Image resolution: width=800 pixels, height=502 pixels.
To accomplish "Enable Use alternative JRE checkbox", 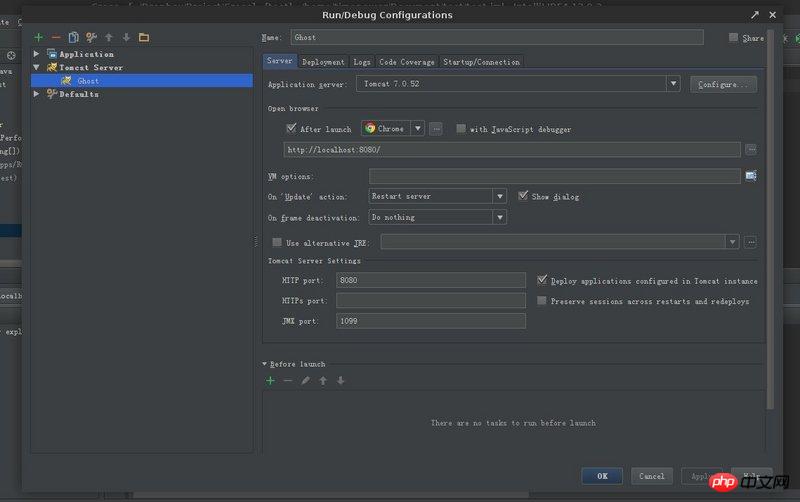I will (x=277, y=242).
